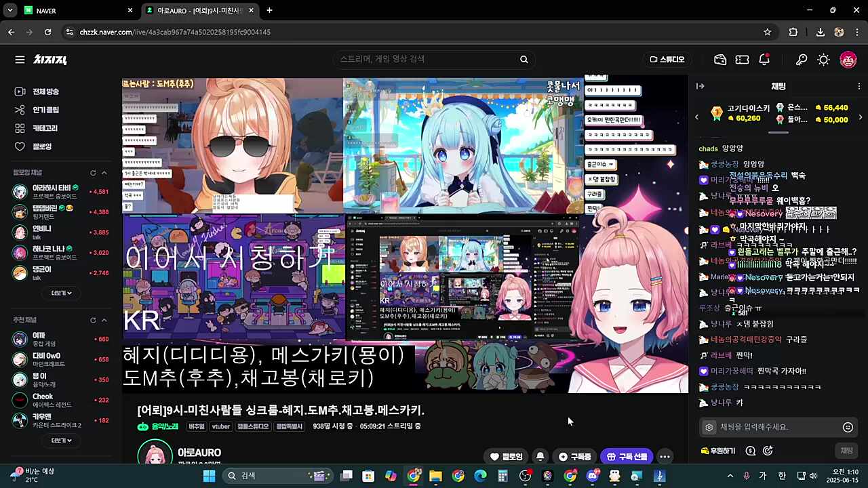
Task: Open the cheese wallet icon
Action: click(x=720, y=60)
